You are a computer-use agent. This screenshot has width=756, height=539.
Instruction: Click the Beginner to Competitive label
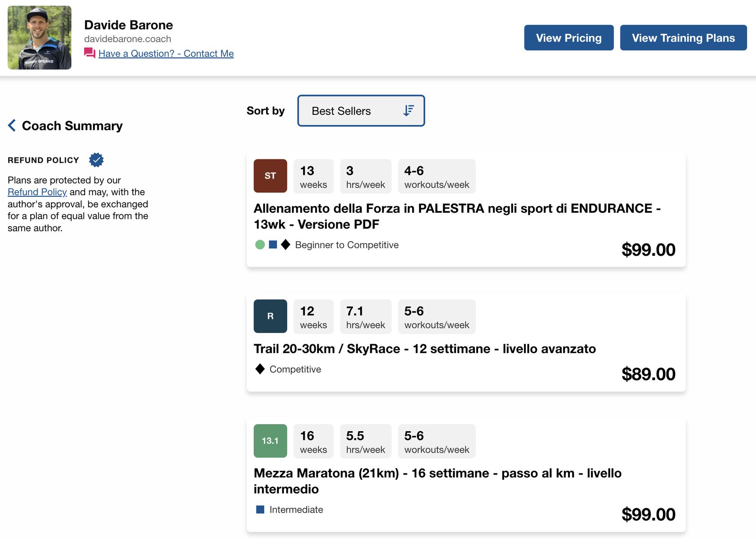347,245
